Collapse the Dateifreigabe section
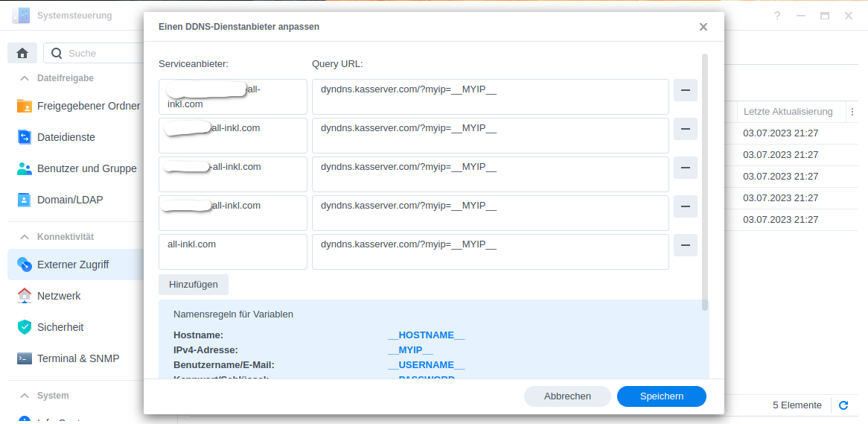The width and height of the screenshot is (868, 424). [25, 78]
